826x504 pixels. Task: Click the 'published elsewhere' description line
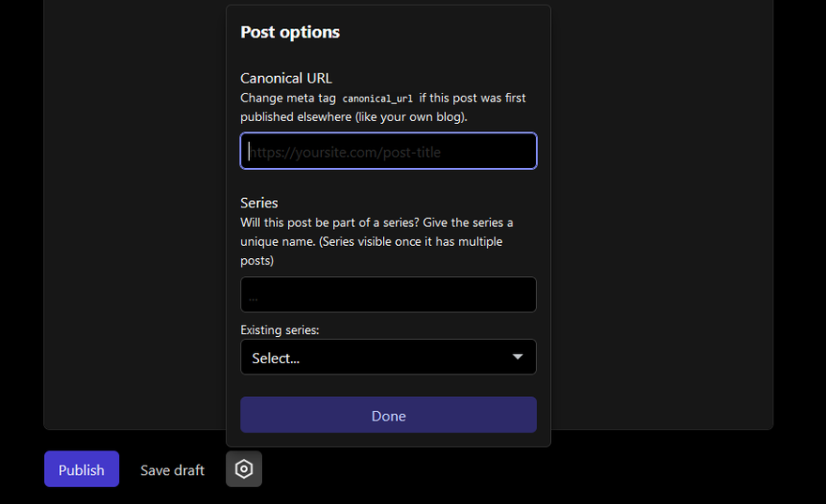[x=354, y=117]
